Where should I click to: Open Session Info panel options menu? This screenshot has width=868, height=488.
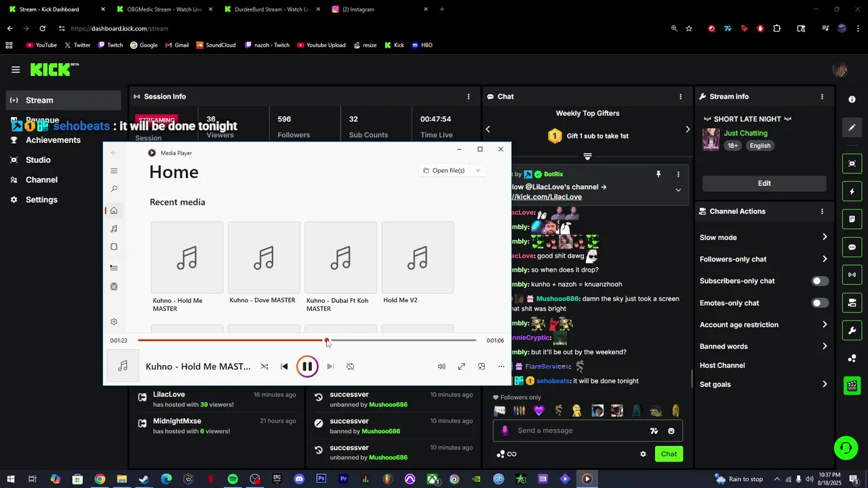[469, 97]
